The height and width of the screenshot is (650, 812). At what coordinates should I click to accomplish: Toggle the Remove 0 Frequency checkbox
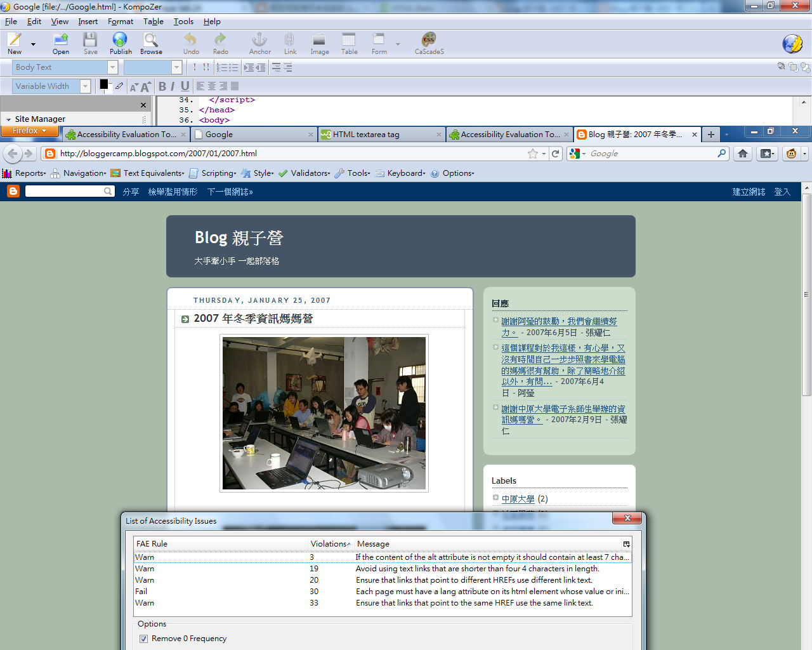tap(143, 639)
